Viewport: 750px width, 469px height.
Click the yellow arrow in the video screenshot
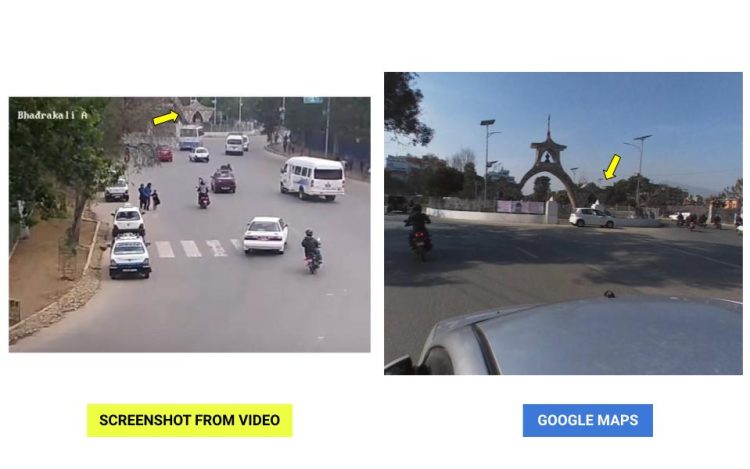point(166,118)
